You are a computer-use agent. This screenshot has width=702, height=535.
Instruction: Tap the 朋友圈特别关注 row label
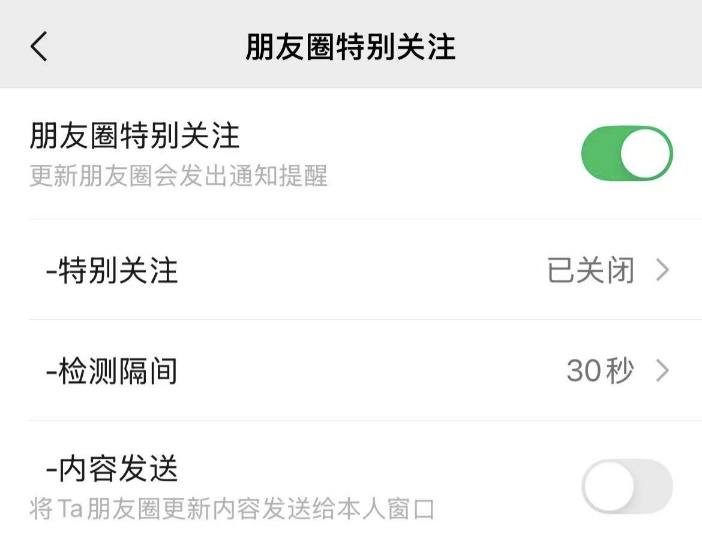(134, 136)
